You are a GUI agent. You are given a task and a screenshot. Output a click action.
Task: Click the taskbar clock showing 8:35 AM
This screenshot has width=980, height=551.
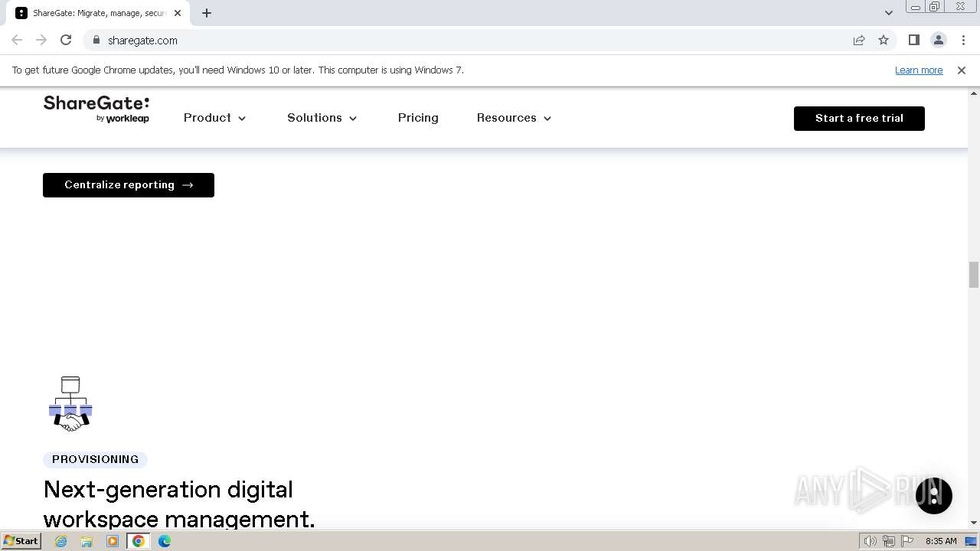(x=941, y=541)
